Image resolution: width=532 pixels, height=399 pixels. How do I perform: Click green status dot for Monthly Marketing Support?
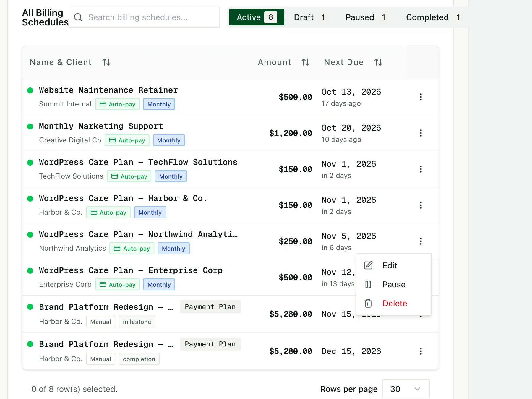click(30, 126)
